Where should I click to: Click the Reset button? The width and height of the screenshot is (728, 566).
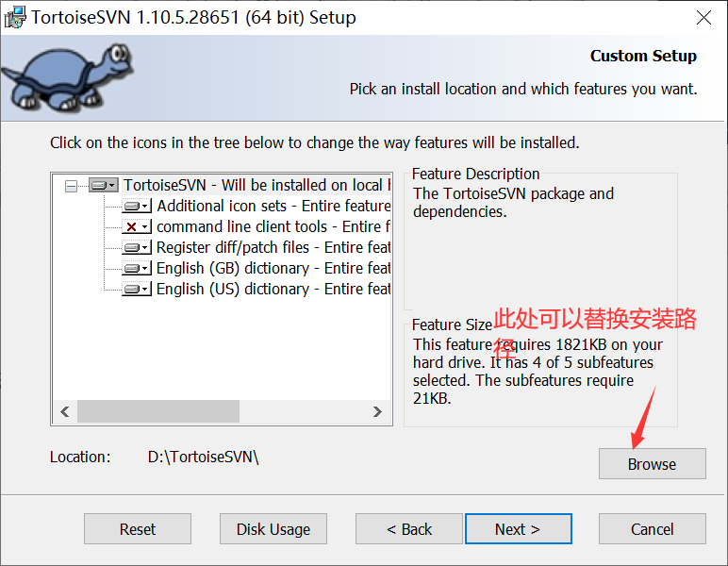click(x=138, y=529)
